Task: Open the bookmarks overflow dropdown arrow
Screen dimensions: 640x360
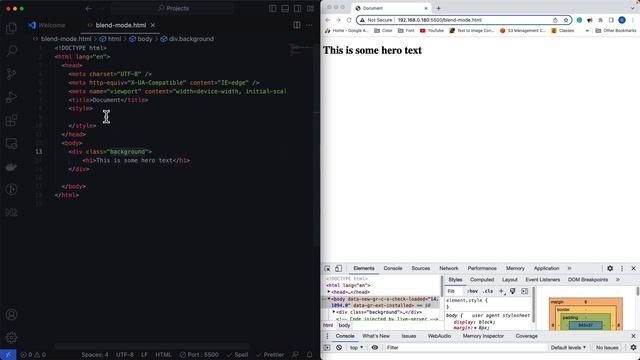Action: (x=587, y=31)
